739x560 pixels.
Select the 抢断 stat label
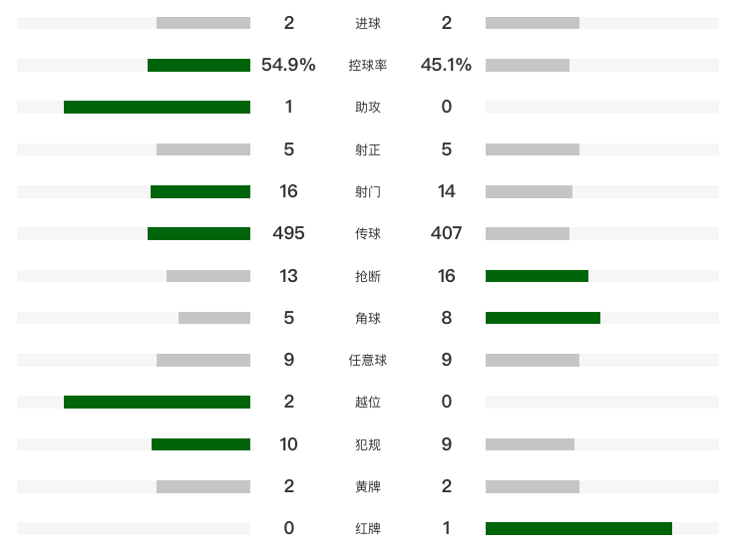click(x=368, y=276)
